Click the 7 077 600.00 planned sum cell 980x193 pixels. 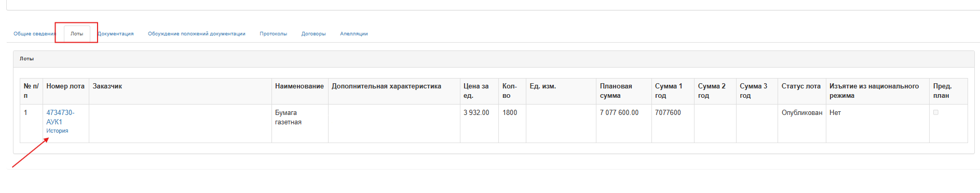[x=623, y=123]
